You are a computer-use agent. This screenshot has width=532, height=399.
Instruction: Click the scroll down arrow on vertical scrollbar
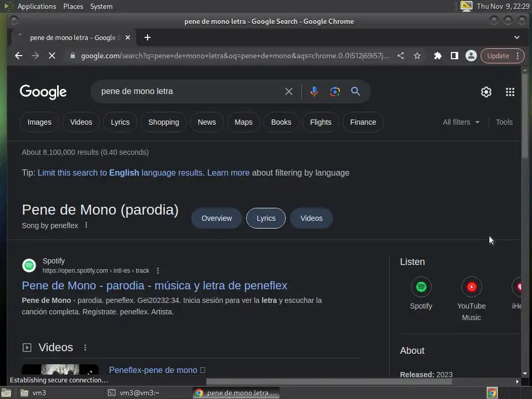click(x=525, y=374)
